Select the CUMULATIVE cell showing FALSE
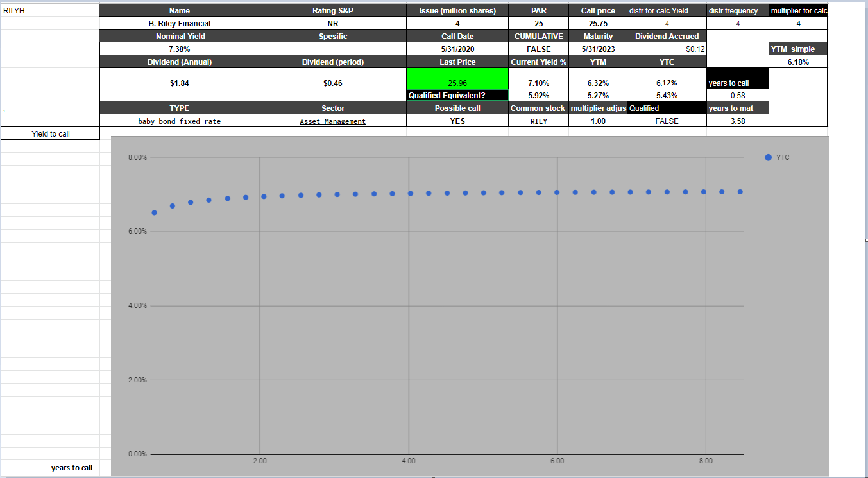The width and height of the screenshot is (868, 478). [538, 49]
